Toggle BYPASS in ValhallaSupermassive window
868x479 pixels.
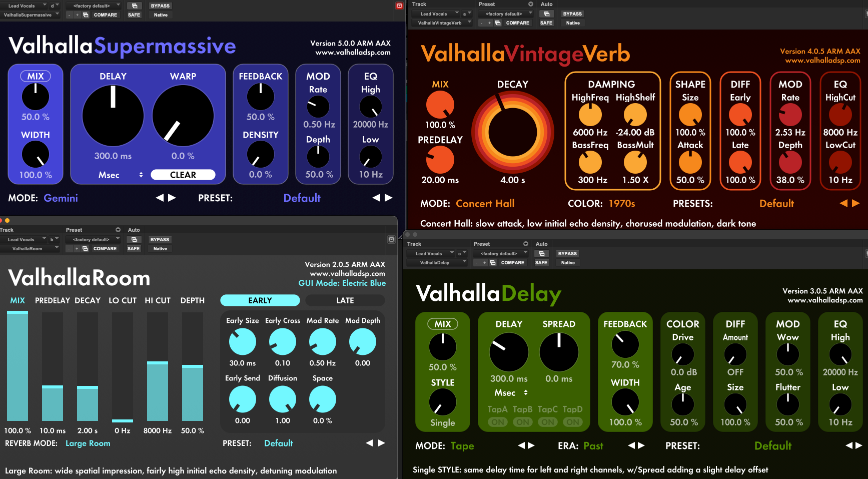tap(160, 6)
